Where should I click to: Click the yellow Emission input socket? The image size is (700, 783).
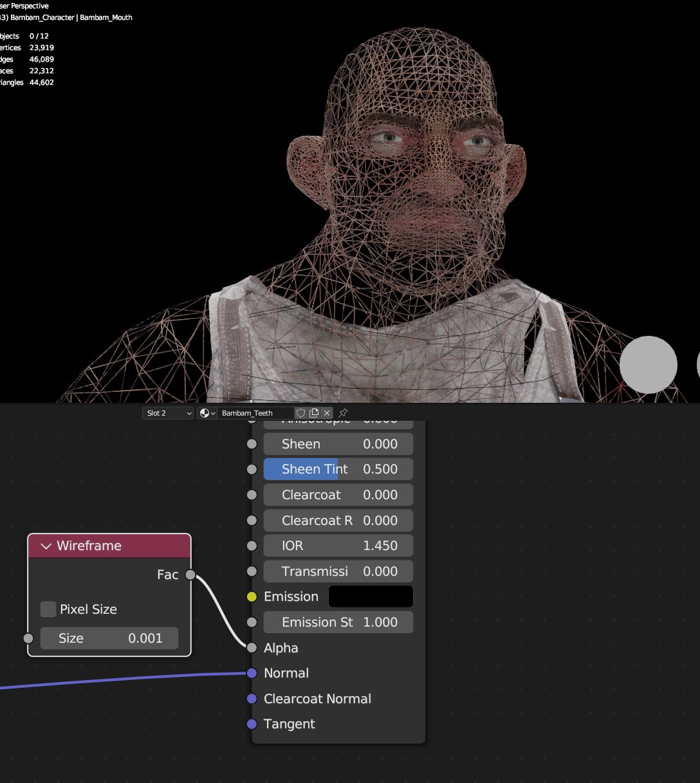pyautogui.click(x=252, y=596)
